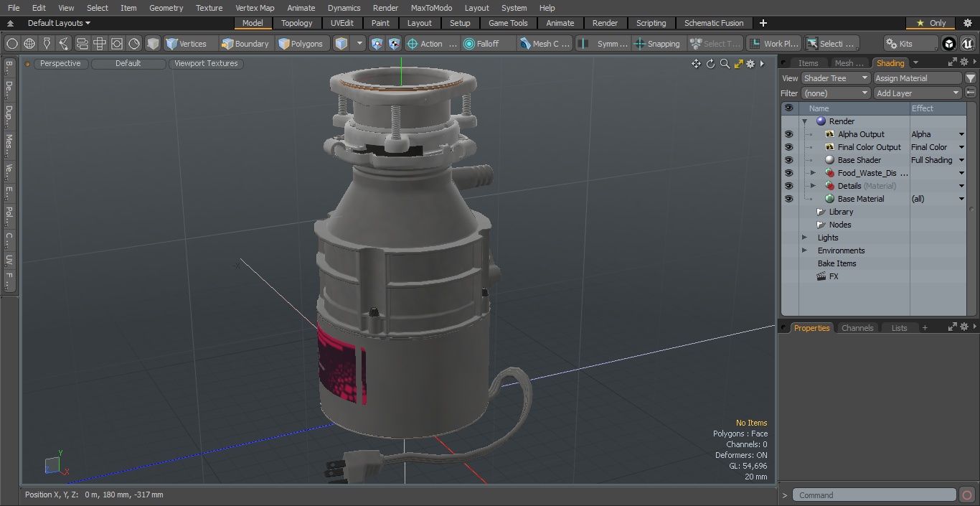
Task: Toggle visibility of Alpha Output
Action: [x=788, y=134]
